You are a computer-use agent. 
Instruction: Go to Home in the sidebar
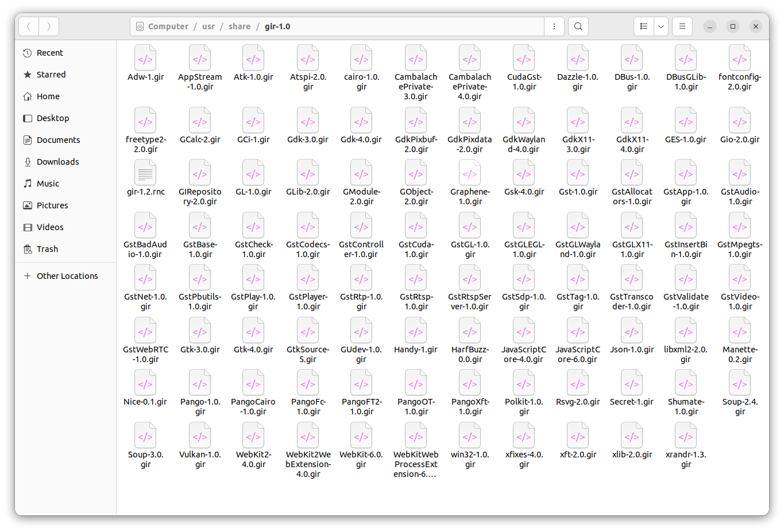coord(66,96)
